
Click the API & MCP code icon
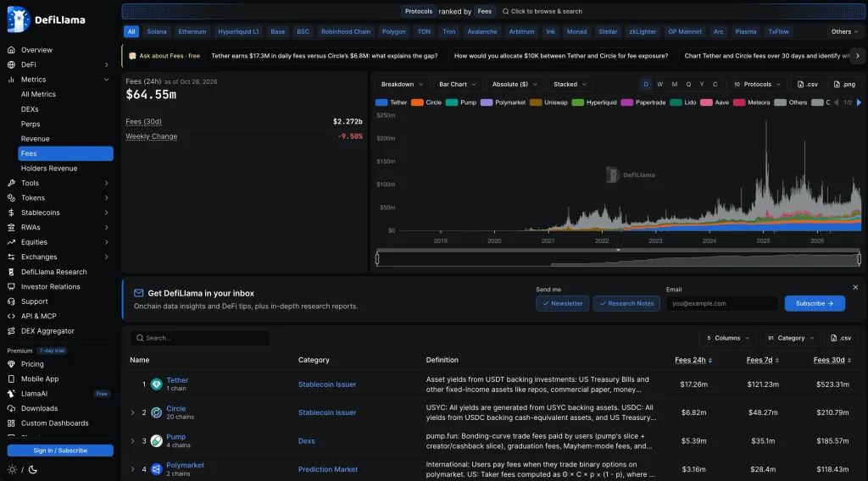(x=11, y=316)
